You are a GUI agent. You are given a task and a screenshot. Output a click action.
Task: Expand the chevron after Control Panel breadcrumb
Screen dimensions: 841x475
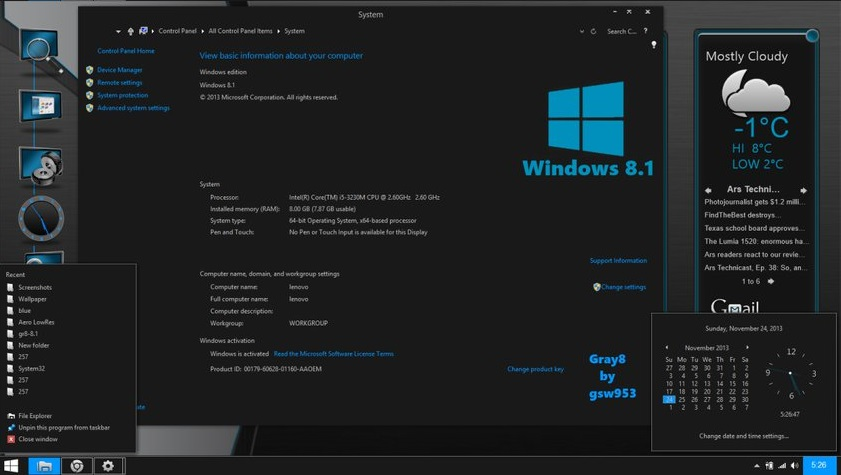tap(203, 31)
